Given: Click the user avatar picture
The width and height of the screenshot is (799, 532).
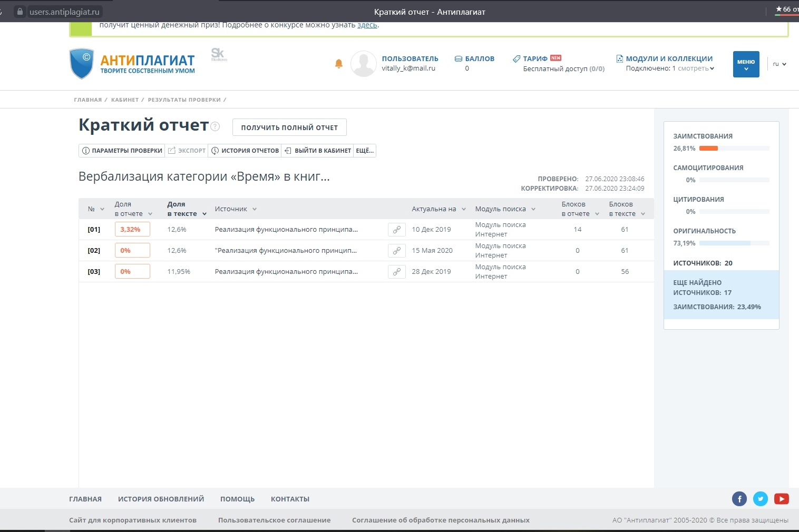Looking at the screenshot, I should point(363,64).
